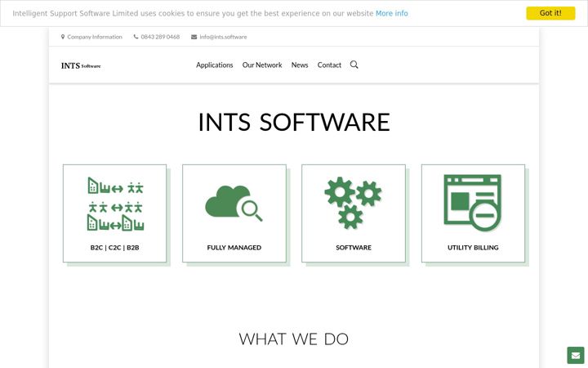588x368 pixels.
Task: Click the WHAT WE DO heading
Action: click(x=294, y=339)
